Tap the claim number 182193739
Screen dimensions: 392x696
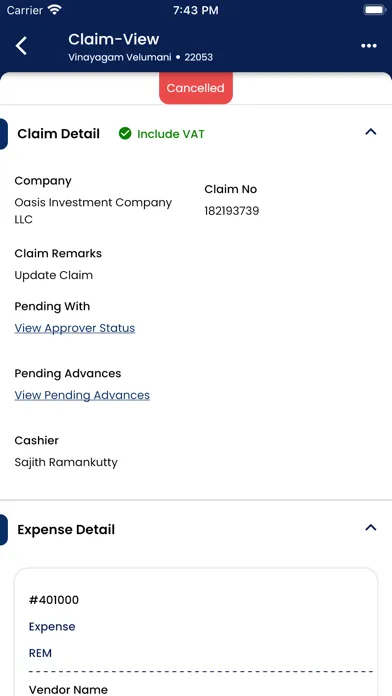(232, 211)
